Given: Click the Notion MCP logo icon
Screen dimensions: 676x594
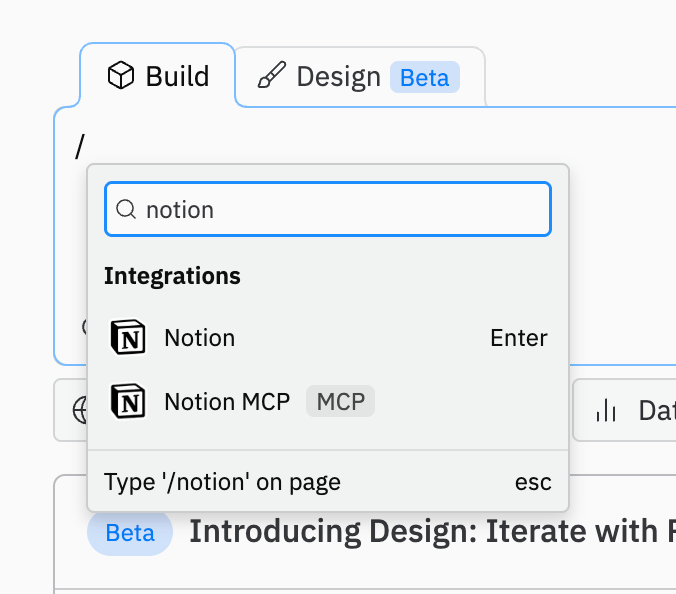Looking at the screenshot, I should pos(128,402).
